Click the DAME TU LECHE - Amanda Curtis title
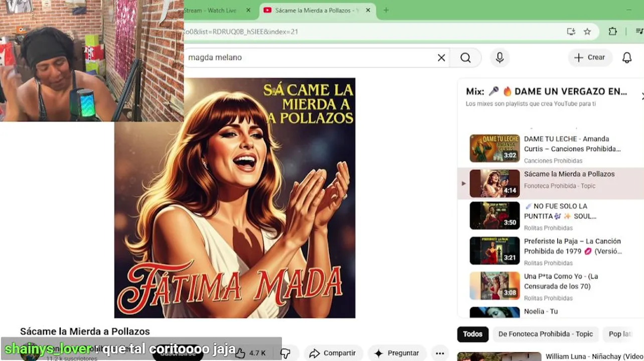This screenshot has width=644, height=361. click(x=572, y=144)
